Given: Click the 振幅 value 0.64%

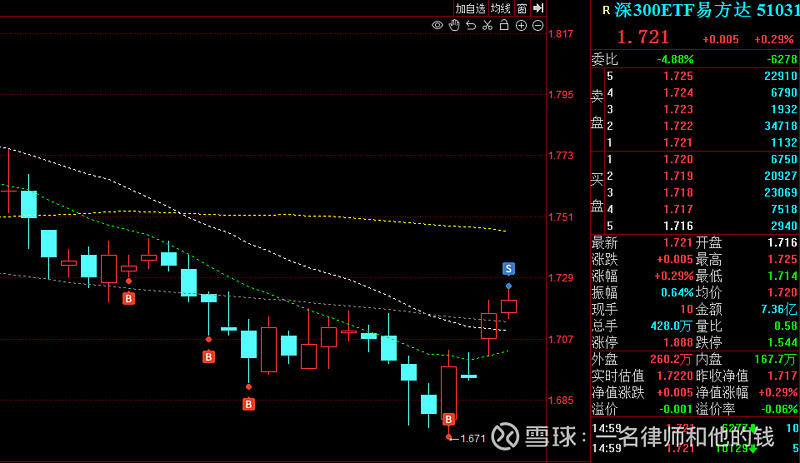Looking at the screenshot, I should [677, 293].
